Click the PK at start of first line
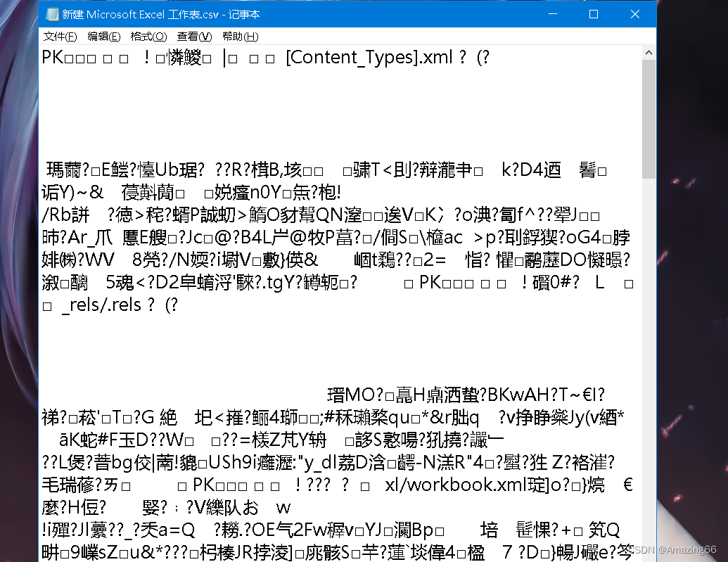Image resolution: width=728 pixels, height=562 pixels. point(53,57)
